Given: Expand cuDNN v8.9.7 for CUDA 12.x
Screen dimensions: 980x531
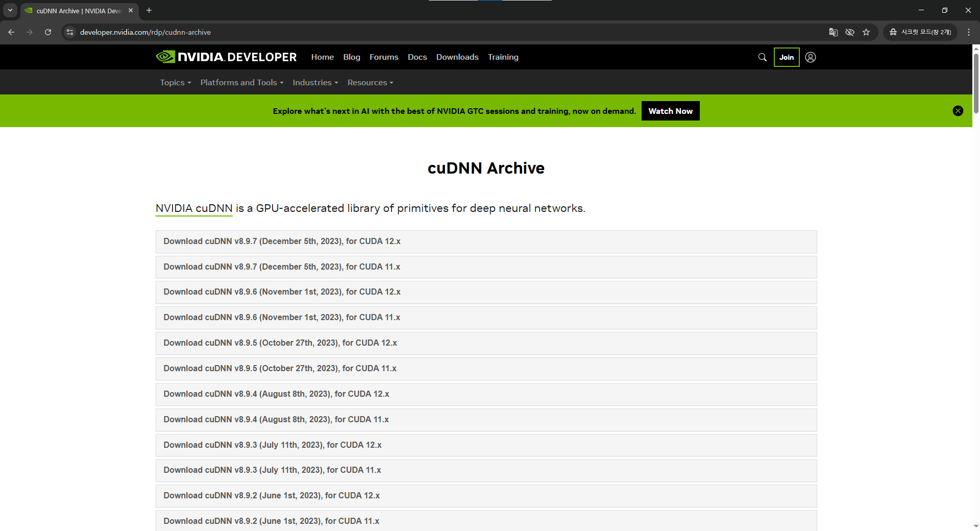Looking at the screenshot, I should pyautogui.click(x=486, y=242).
